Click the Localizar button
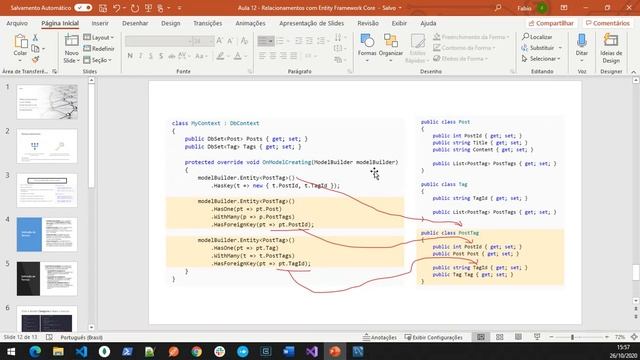 click(x=537, y=37)
